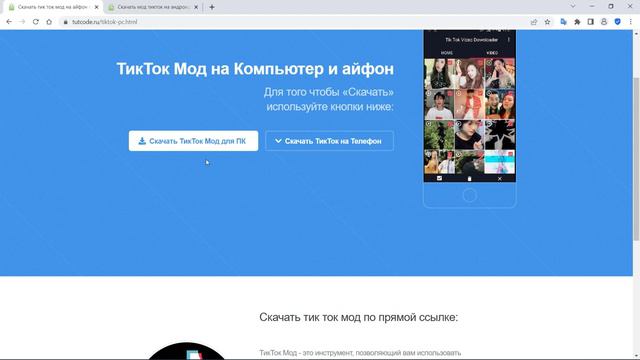Click the browser forward arrow
This screenshot has height=360, width=640.
(22, 22)
